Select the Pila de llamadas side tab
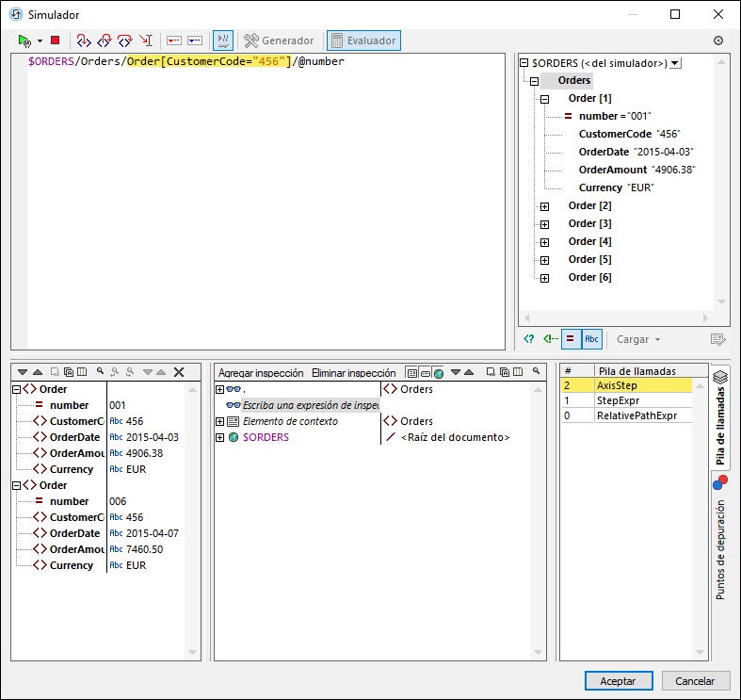Image resolution: width=741 pixels, height=700 pixels. tap(720, 419)
